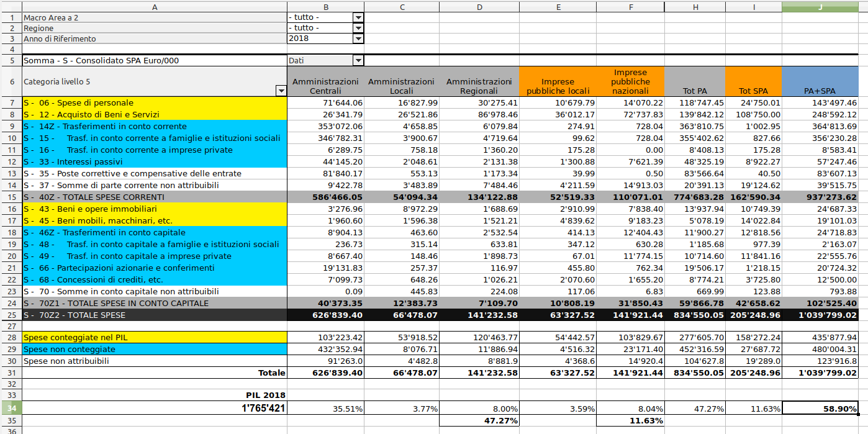Select the S - 40Z - TOTALE SPESE CORRENTI label
The width and height of the screenshot is (868, 434).
pyautogui.click(x=155, y=197)
